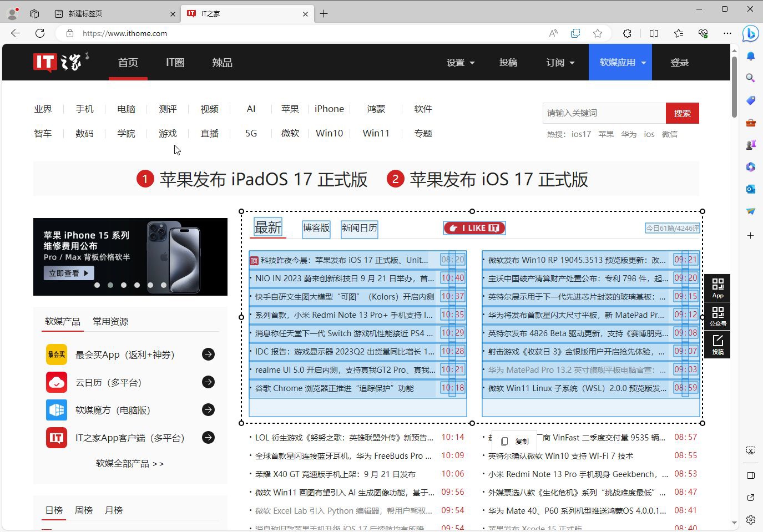Click the Bing Copilot sidebar icon

(x=750, y=33)
